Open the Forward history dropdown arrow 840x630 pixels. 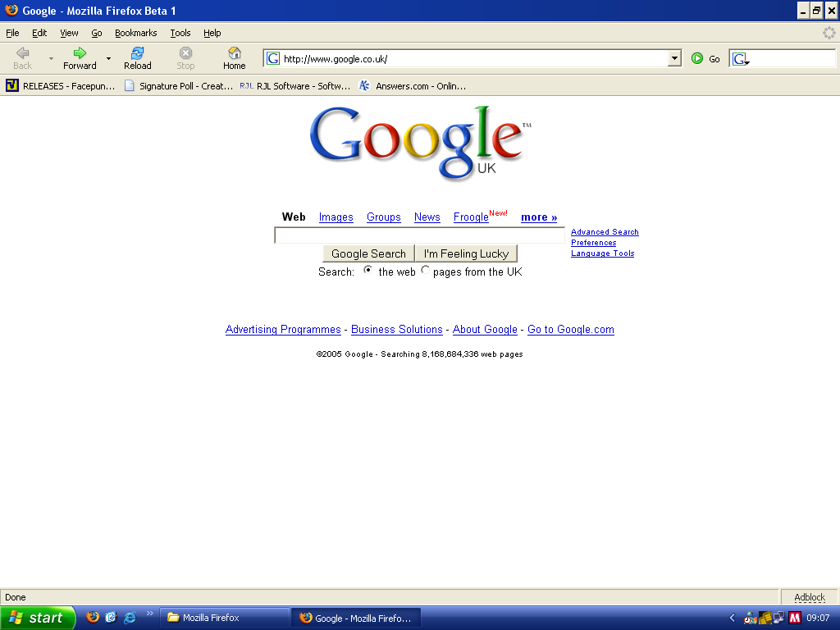coord(108,58)
